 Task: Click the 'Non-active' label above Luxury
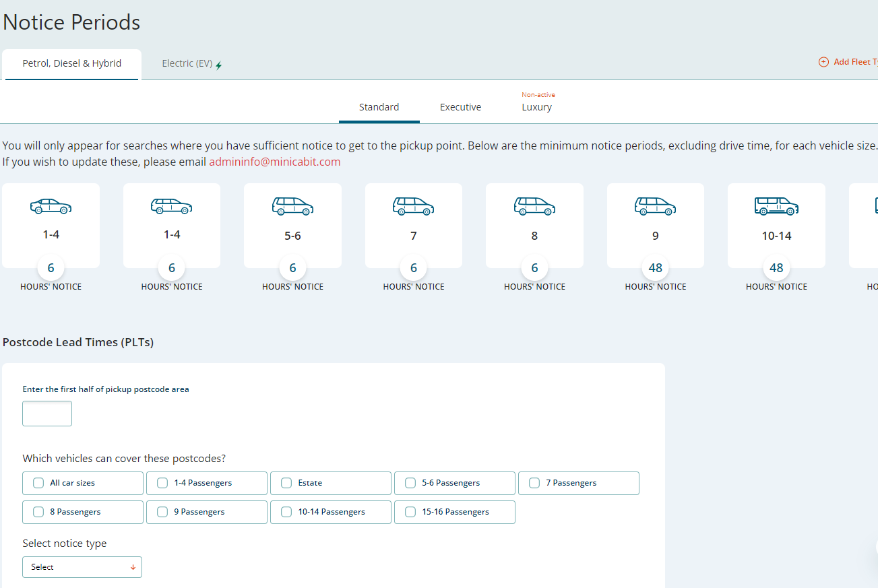click(x=538, y=95)
